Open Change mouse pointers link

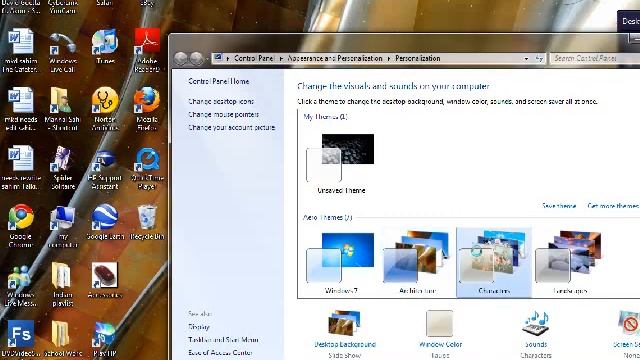tap(224, 114)
